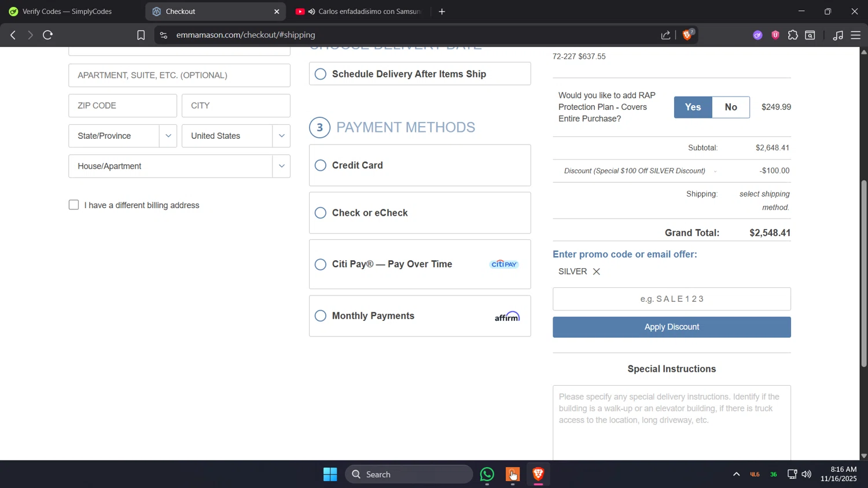Screen dimensions: 868x488
Task: Open media playlist music icon
Action: (x=838, y=35)
